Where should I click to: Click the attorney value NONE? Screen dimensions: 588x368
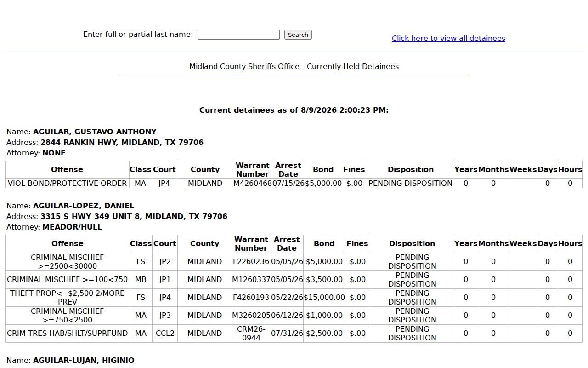point(54,153)
